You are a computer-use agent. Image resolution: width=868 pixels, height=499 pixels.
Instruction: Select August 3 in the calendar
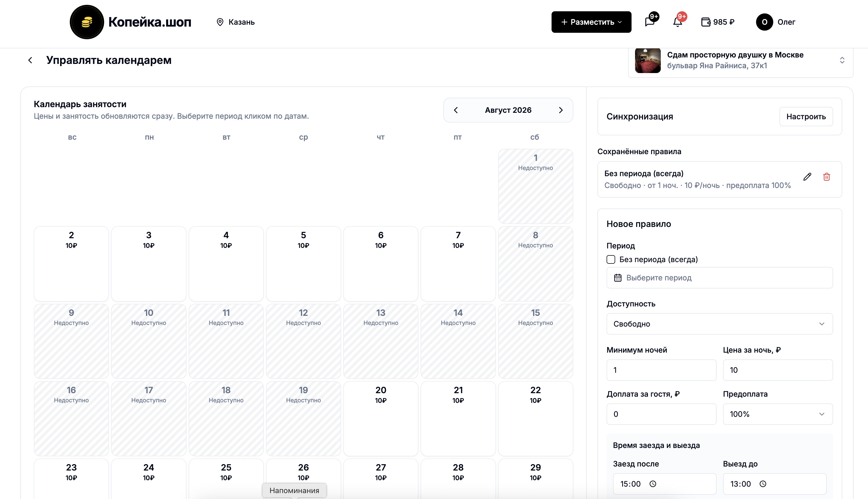coord(149,264)
